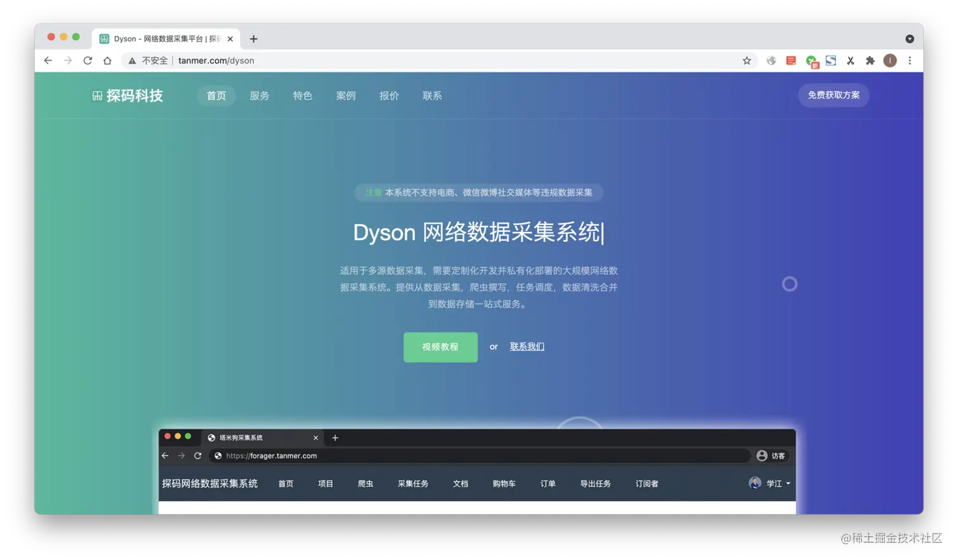Click the 免费获取方案 button
Viewport: 958px width, 560px height.
833,95
